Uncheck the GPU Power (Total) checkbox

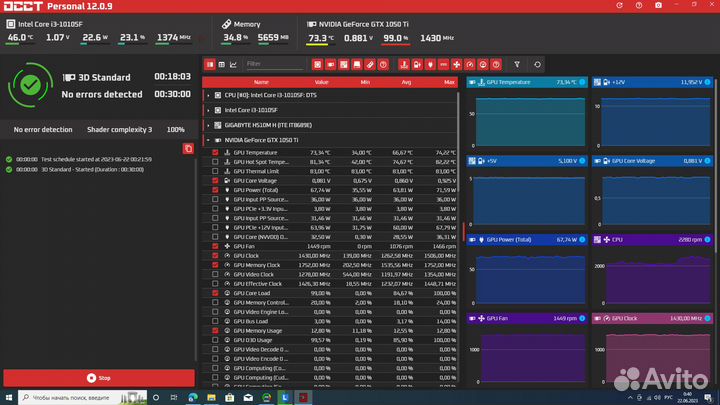click(x=215, y=190)
